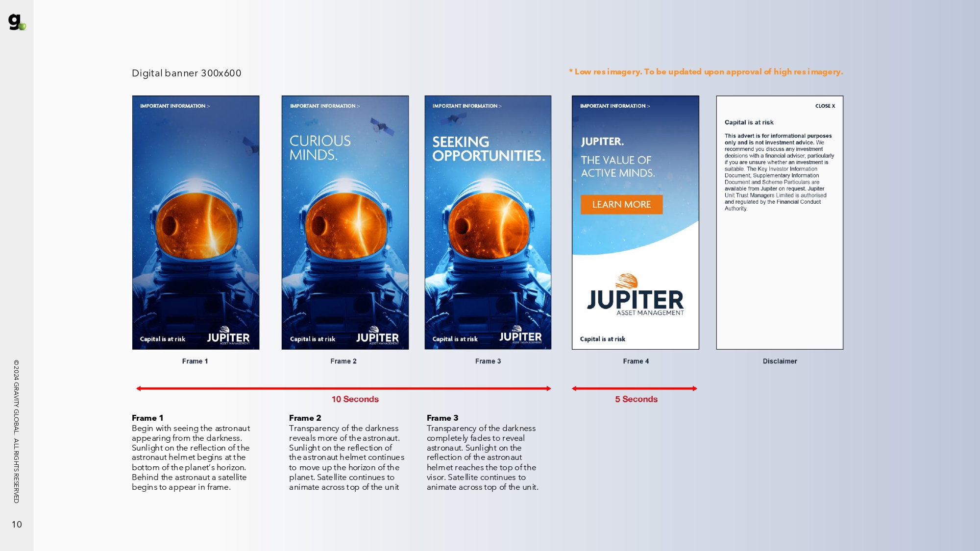The height and width of the screenshot is (551, 980).
Task: Click the 'Frame 3' caption label
Action: click(488, 361)
